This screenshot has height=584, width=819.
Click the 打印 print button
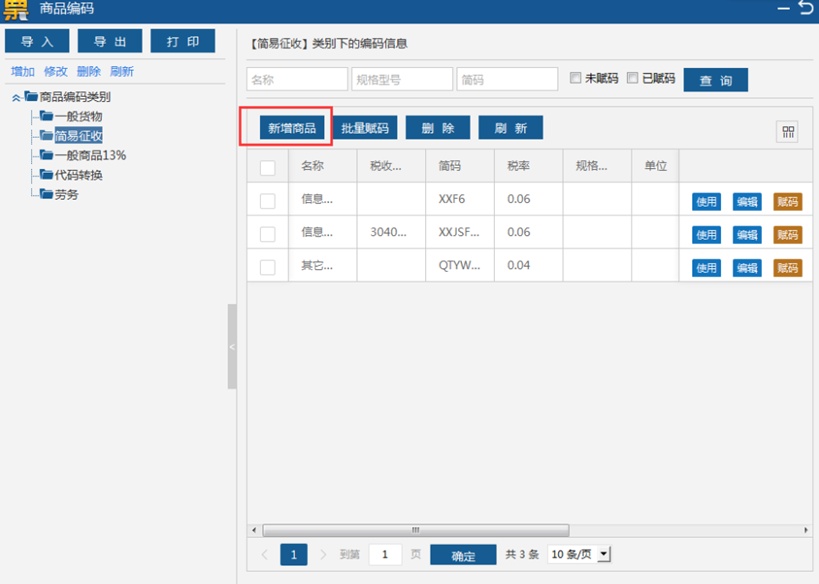[x=183, y=41]
